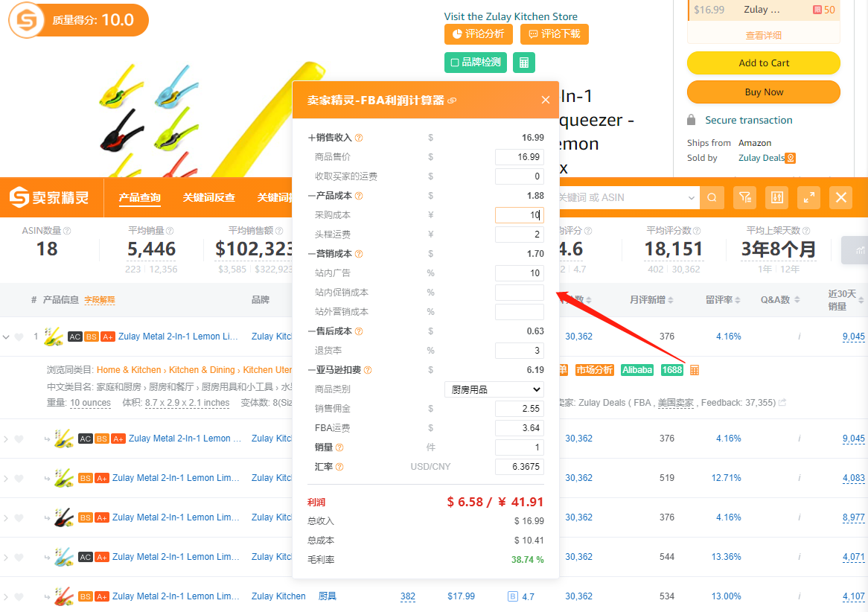Image resolution: width=868 pixels, height=612 pixels.
Task: Click the 评论分析 button
Action: tap(478, 34)
